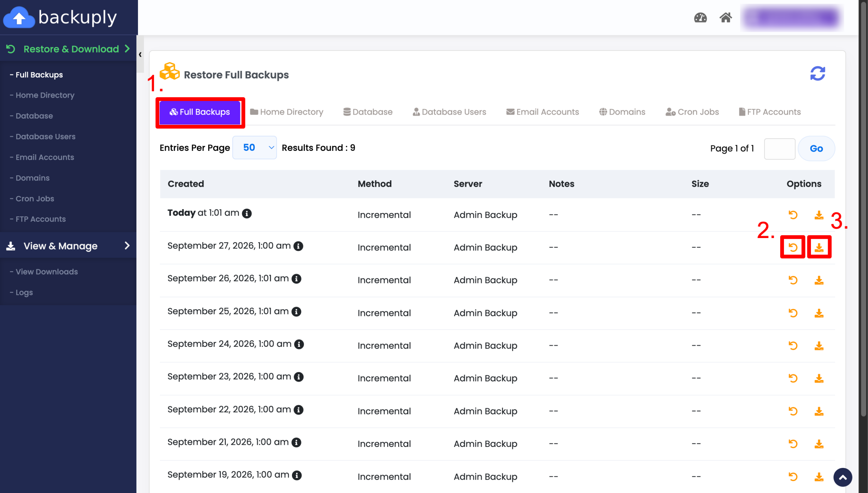Open the Entries Per Page dropdown
The height and width of the screenshot is (493, 868).
(x=254, y=147)
